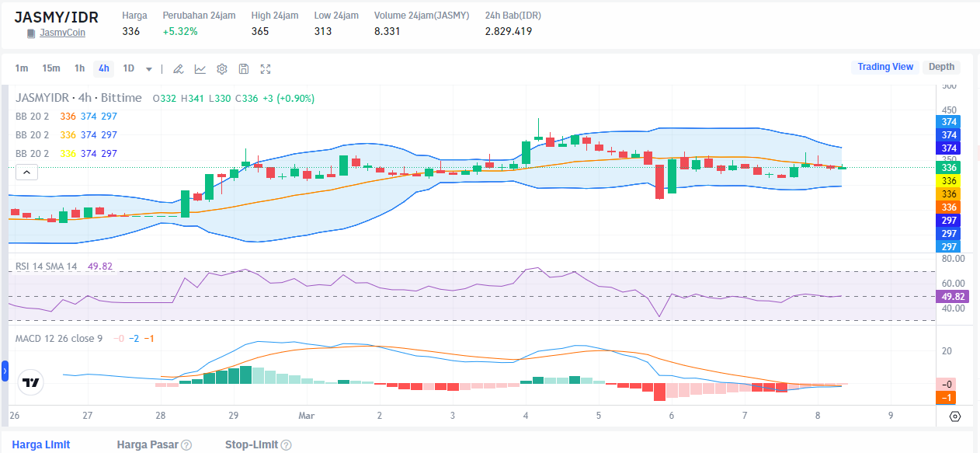Click the TradingView logo on chart
Image resolution: width=980 pixels, height=453 pixels.
click(30, 383)
